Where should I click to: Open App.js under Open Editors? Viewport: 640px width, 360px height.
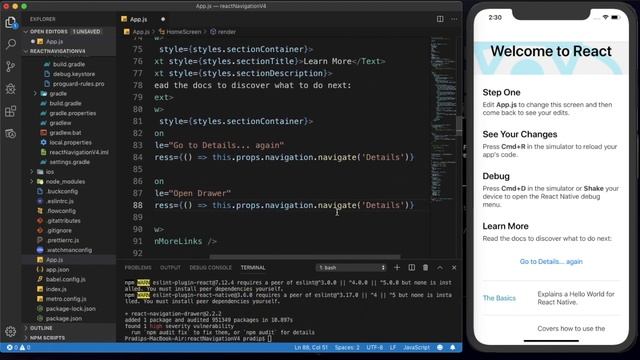pos(54,41)
